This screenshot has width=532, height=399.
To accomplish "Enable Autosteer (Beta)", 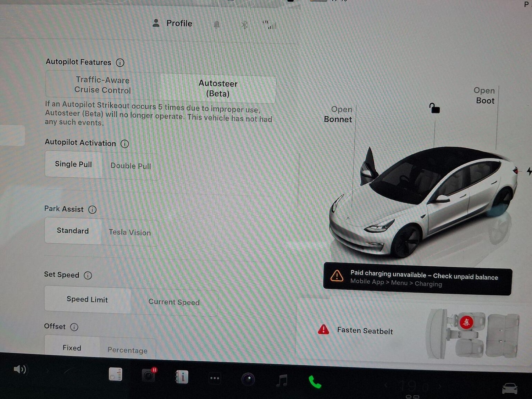I will [x=217, y=89].
